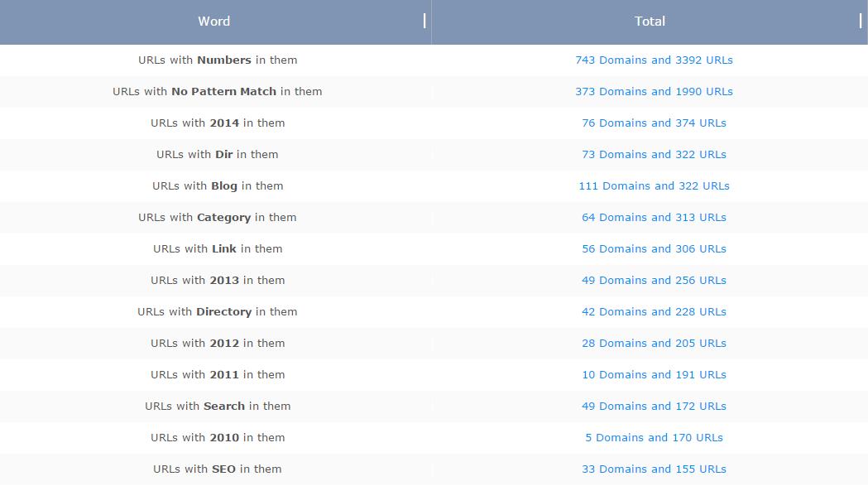Open the 743 Domains and 3392 URLs link
Image resolution: width=868 pixels, height=486 pixels.
coord(654,60)
